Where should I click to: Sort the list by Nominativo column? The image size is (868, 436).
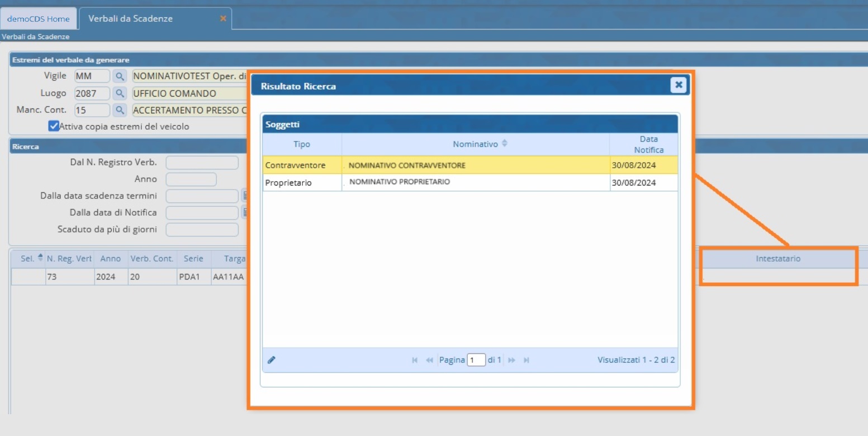(x=475, y=144)
